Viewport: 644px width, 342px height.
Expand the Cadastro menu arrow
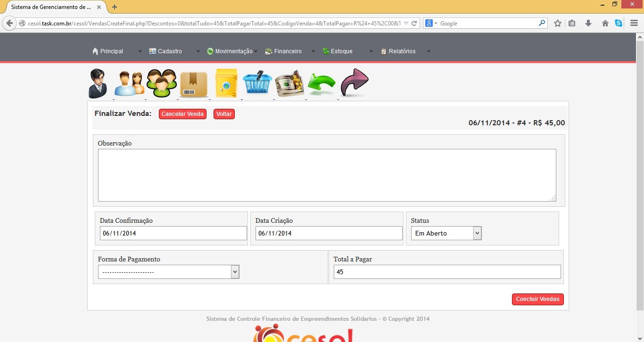tap(198, 51)
